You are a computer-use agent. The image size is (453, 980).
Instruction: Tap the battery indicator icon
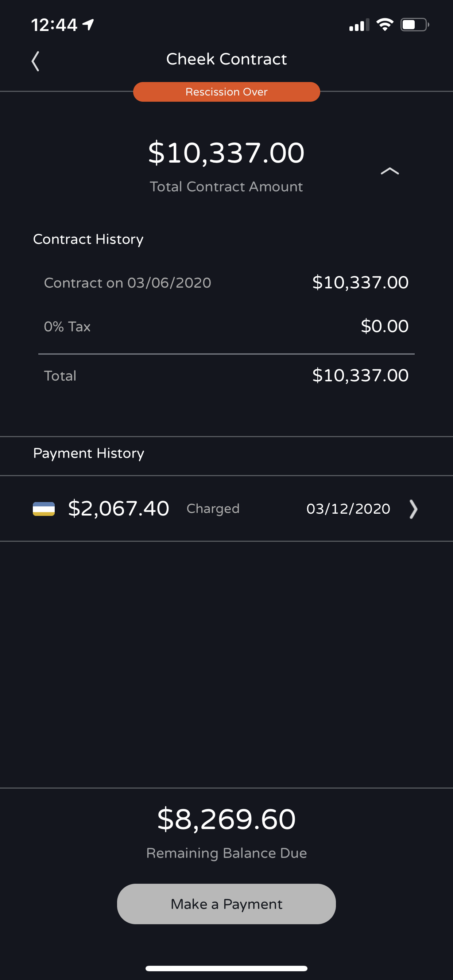pyautogui.click(x=414, y=25)
